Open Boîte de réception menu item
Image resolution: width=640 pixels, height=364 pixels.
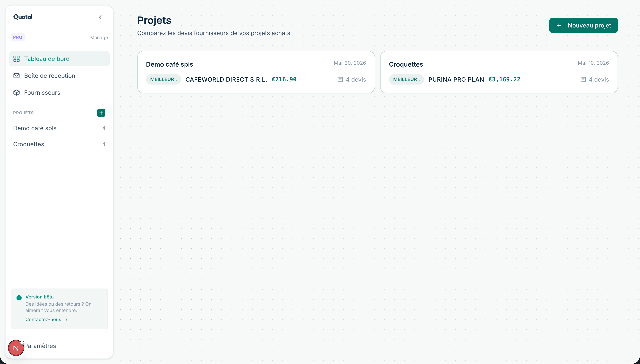(x=50, y=76)
